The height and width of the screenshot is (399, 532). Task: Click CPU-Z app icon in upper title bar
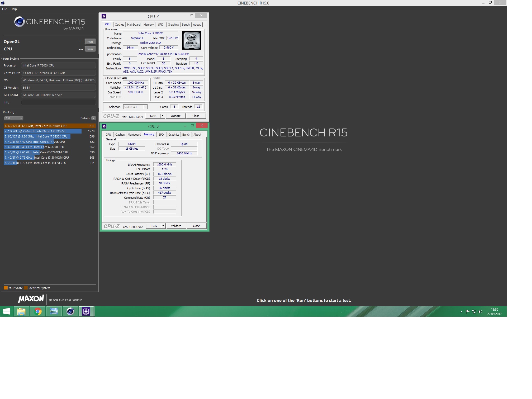(x=104, y=16)
